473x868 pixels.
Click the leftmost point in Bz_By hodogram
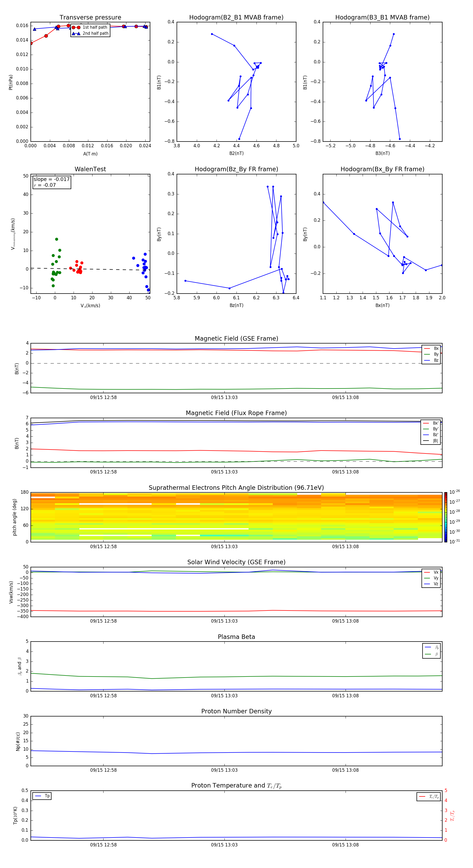pos(186,281)
